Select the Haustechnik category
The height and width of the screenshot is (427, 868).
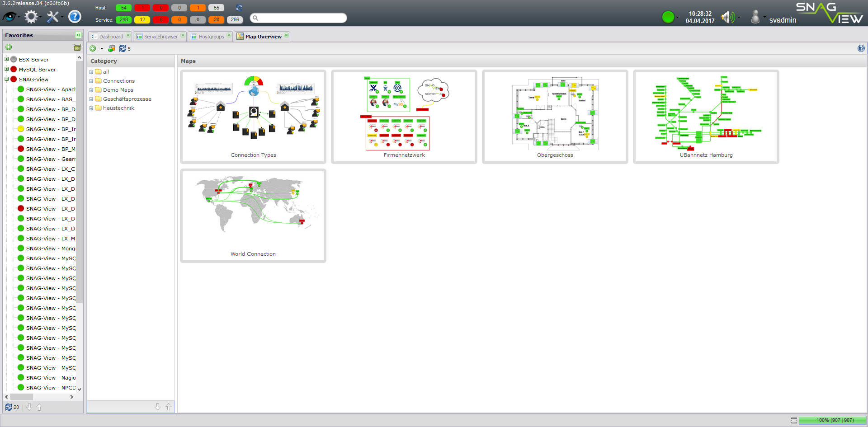click(x=118, y=108)
